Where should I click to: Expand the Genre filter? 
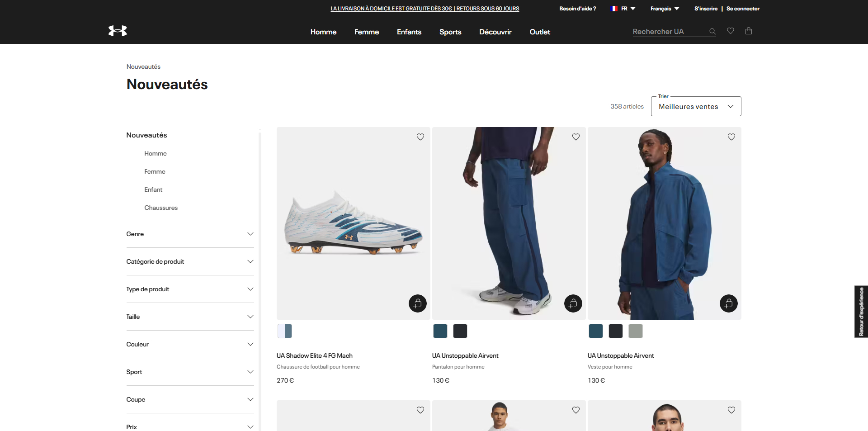(190, 234)
